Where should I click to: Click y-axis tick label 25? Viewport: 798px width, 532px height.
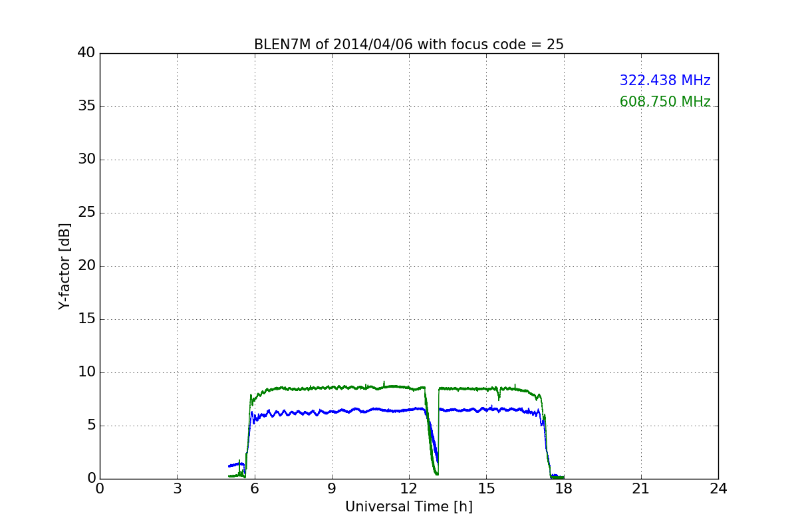click(86, 213)
